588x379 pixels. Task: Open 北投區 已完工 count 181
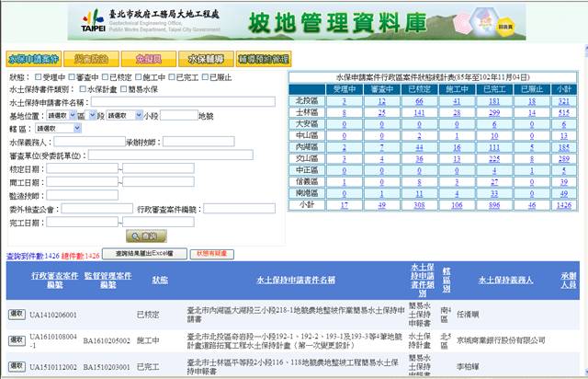pos(494,101)
